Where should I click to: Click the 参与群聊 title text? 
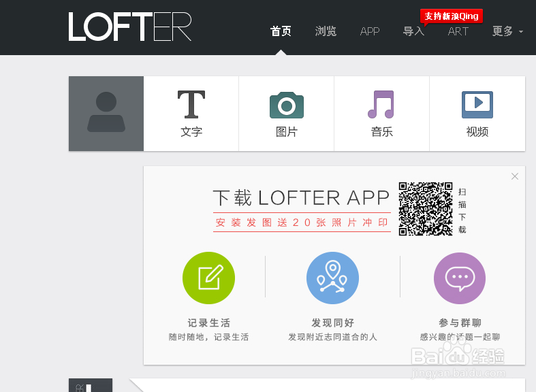[x=460, y=323]
